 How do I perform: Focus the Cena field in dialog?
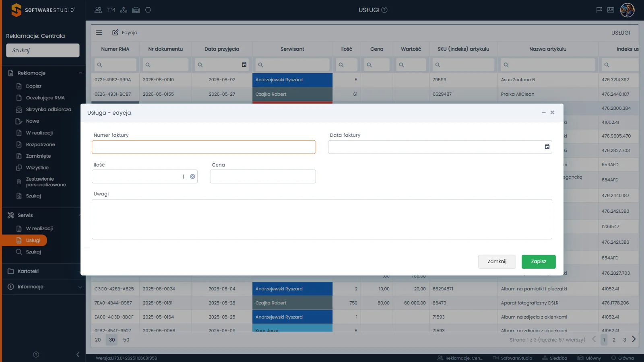click(x=263, y=177)
